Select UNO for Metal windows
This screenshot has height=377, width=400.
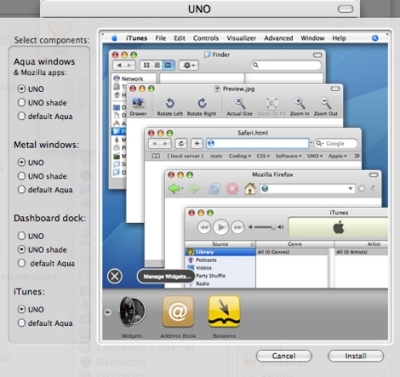22,162
